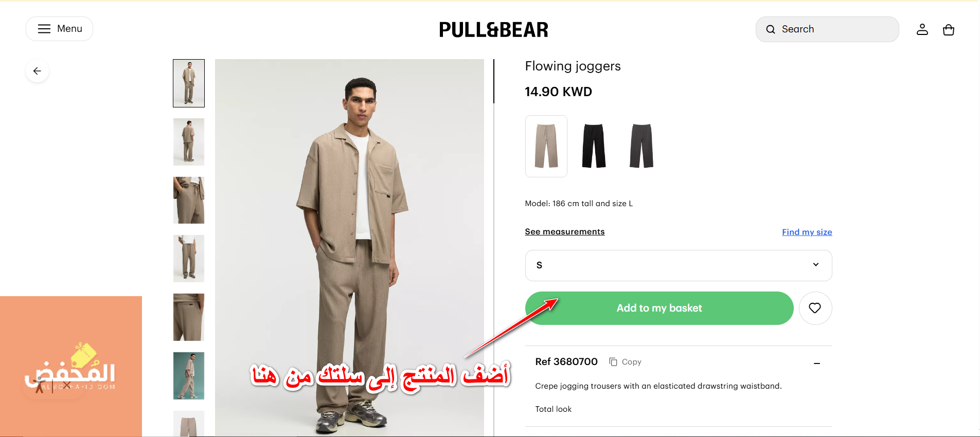The height and width of the screenshot is (437, 980).
Task: View the teal background outfit thumbnail
Action: (x=189, y=376)
